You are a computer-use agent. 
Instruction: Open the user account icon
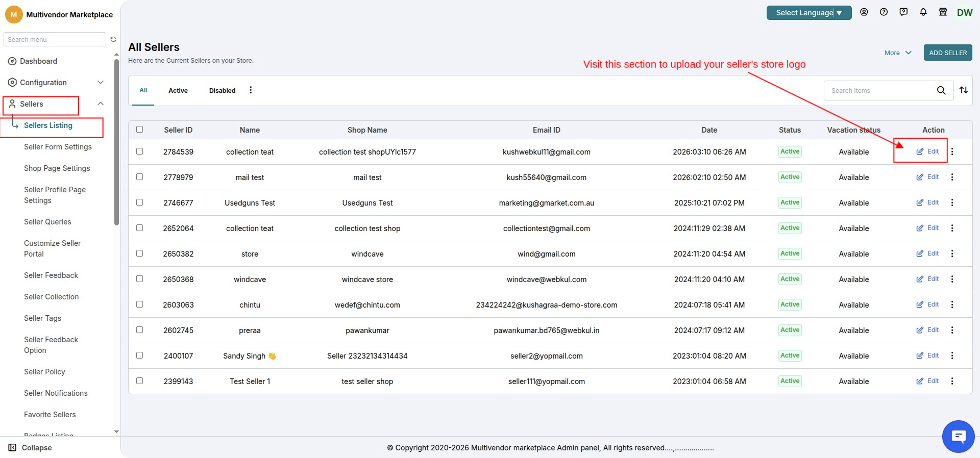(864, 12)
